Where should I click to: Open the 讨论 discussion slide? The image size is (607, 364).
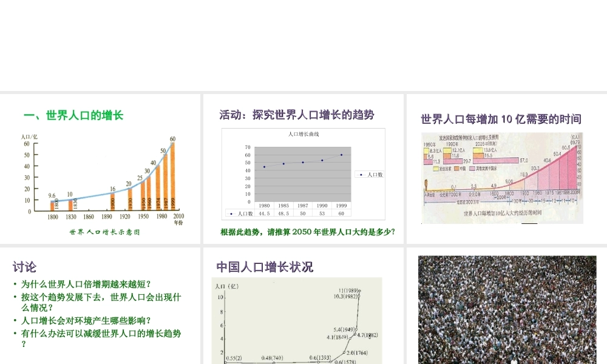(x=100, y=306)
